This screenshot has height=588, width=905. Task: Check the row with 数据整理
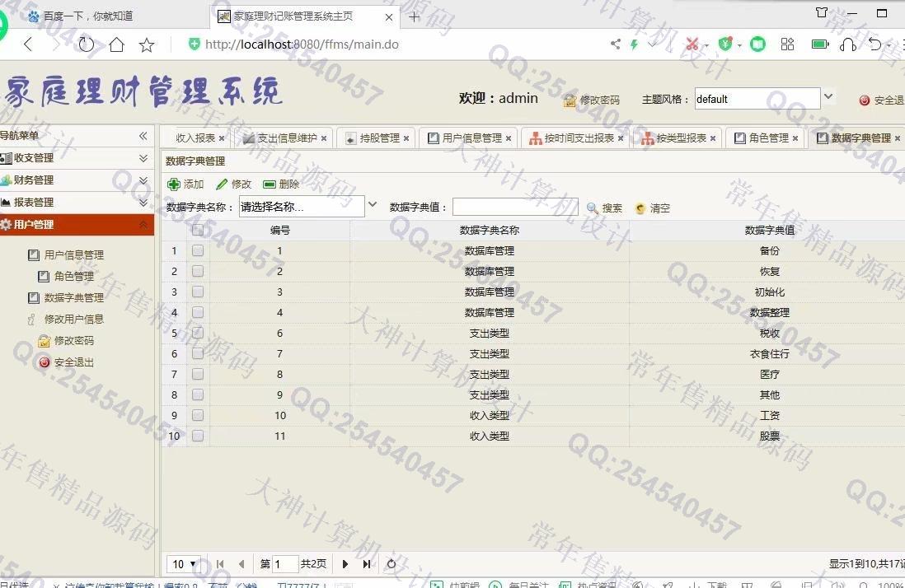click(x=198, y=312)
